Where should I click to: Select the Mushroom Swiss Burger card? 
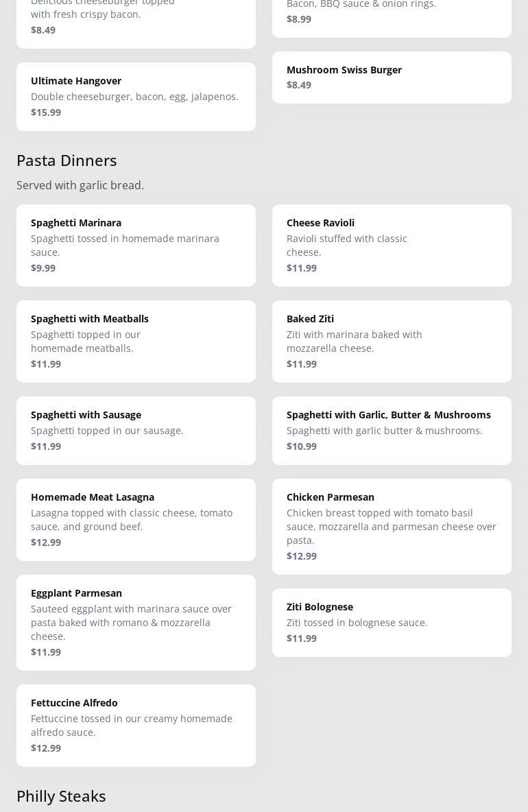click(392, 77)
